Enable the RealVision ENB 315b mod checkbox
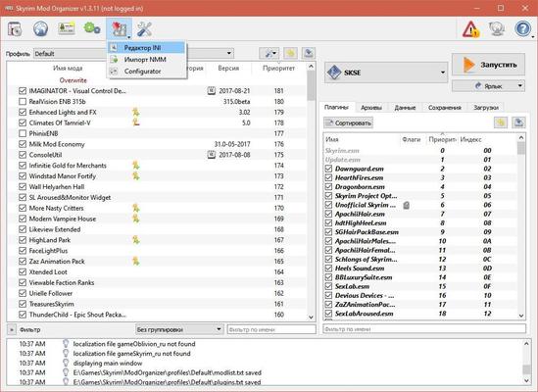 pyautogui.click(x=23, y=102)
